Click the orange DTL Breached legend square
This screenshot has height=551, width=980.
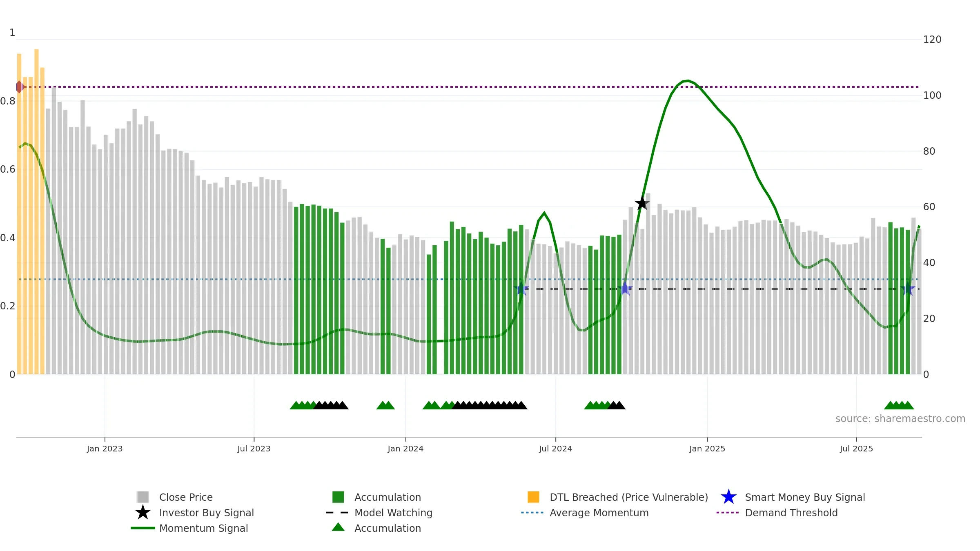[x=533, y=497]
